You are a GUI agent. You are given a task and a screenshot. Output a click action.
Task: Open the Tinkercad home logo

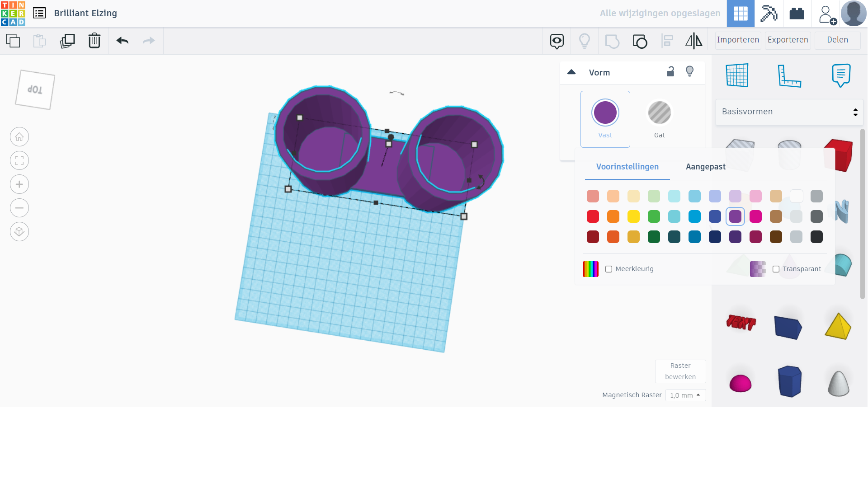pos(13,13)
